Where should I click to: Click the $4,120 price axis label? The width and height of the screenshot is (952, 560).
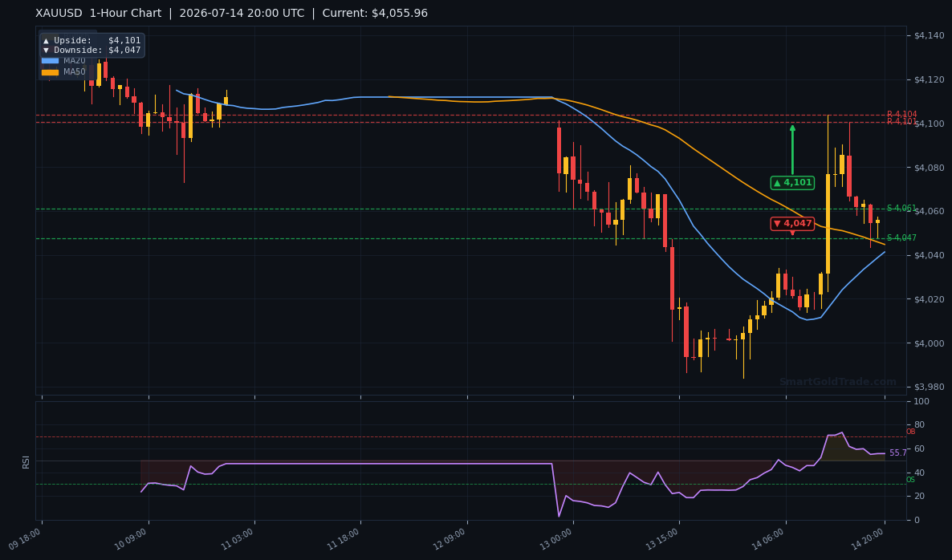coord(929,79)
